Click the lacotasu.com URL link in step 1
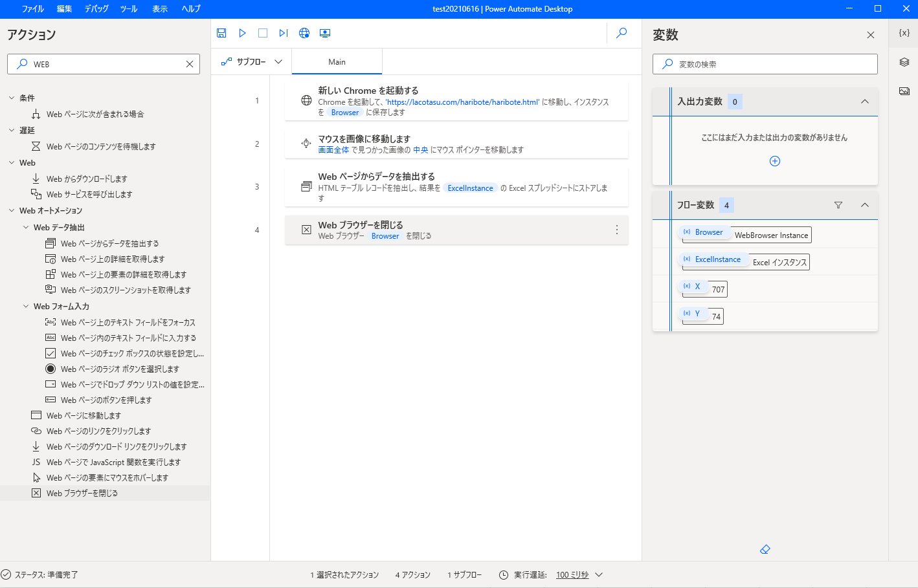 pyautogui.click(x=462, y=102)
